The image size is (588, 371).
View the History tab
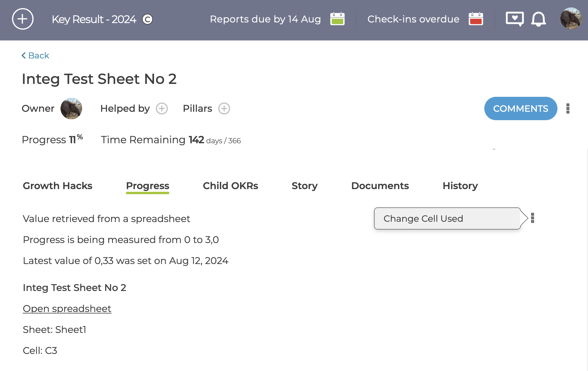460,186
